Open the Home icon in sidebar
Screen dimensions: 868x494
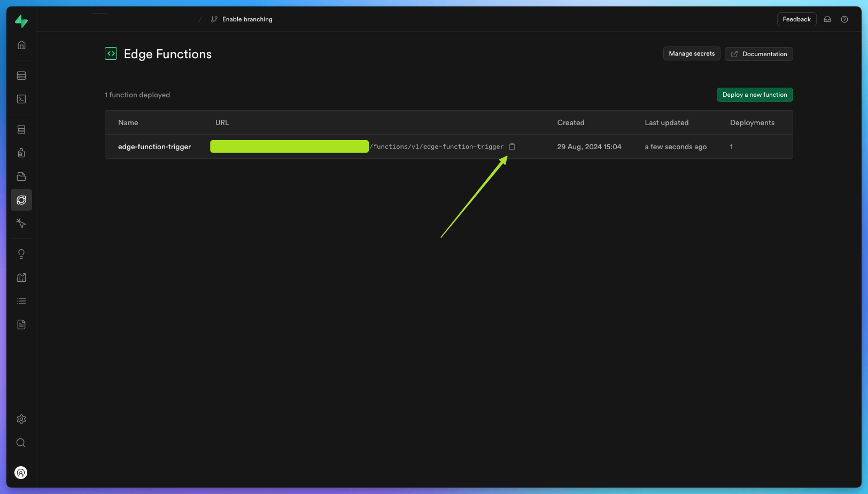(x=21, y=45)
